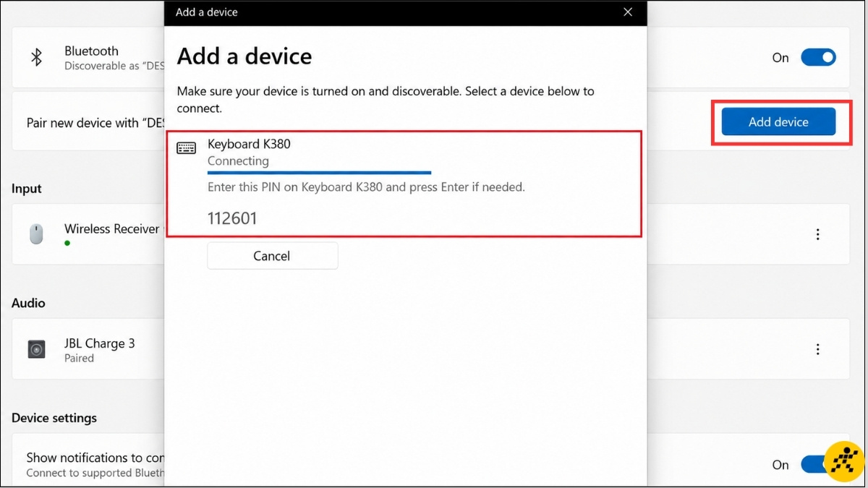Click the Audio section heading
Image resolution: width=868 pixels, height=488 pixels.
pyautogui.click(x=28, y=303)
